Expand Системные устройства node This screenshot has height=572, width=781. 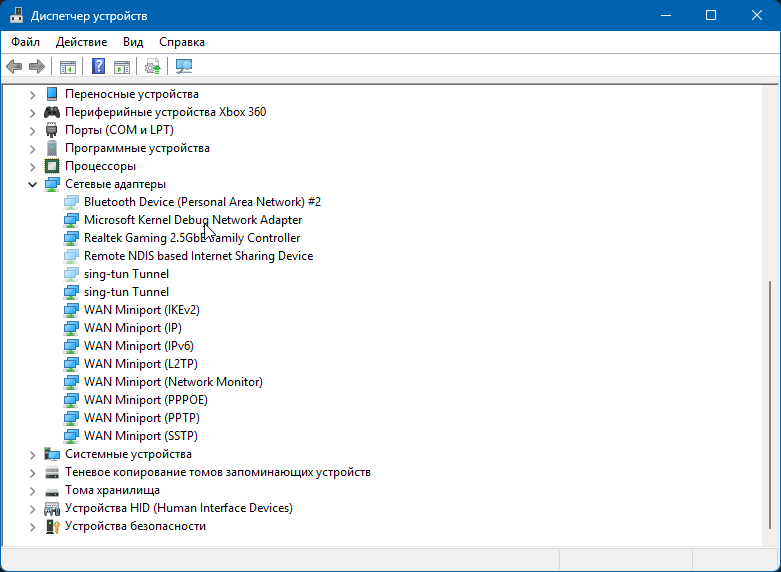pos(32,454)
